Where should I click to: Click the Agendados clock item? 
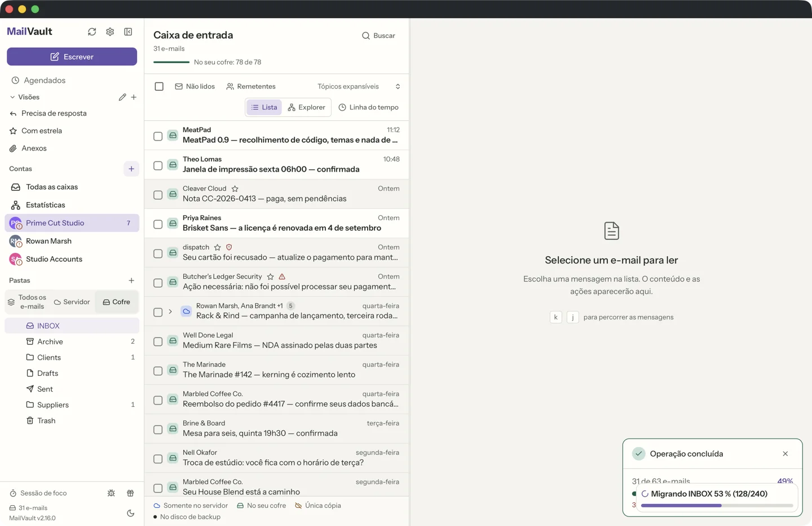click(x=72, y=80)
